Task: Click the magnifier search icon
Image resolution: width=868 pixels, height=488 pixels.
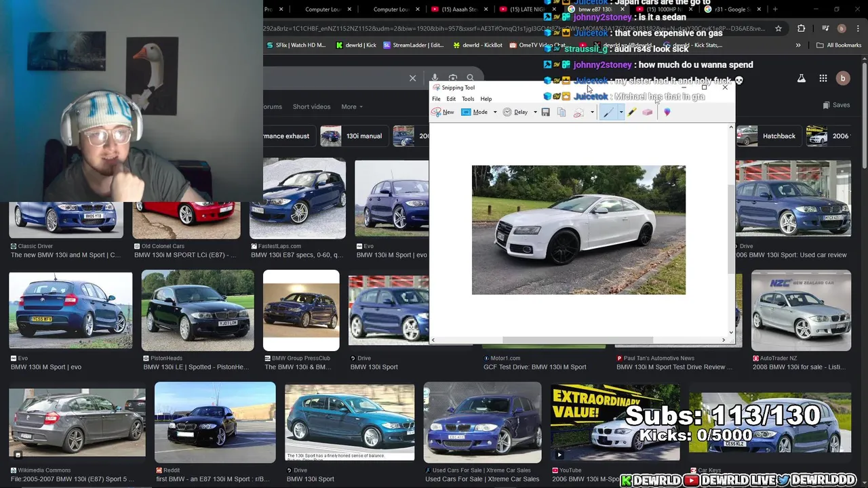Action: point(470,78)
